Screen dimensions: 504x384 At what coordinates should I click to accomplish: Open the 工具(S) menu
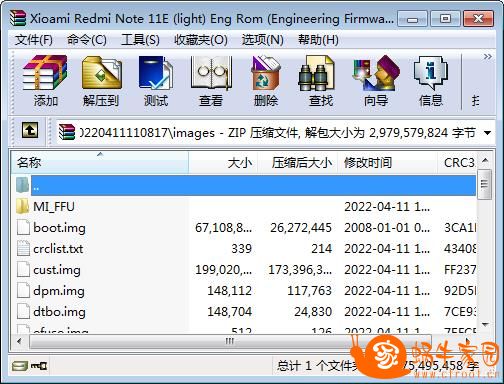140,40
